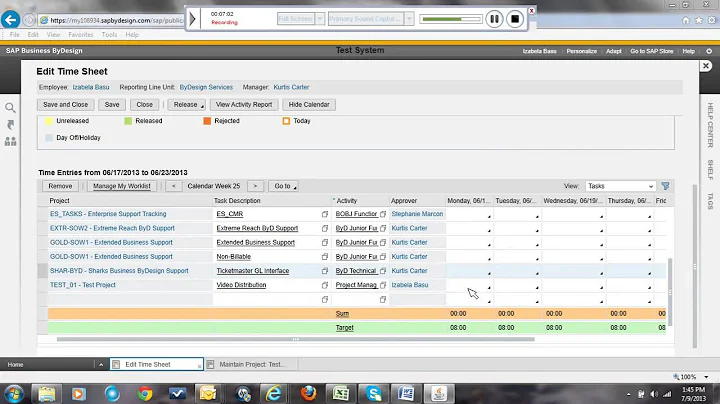Click the people icon in left sidebar
The height and width of the screenshot is (404, 720).
(10, 141)
